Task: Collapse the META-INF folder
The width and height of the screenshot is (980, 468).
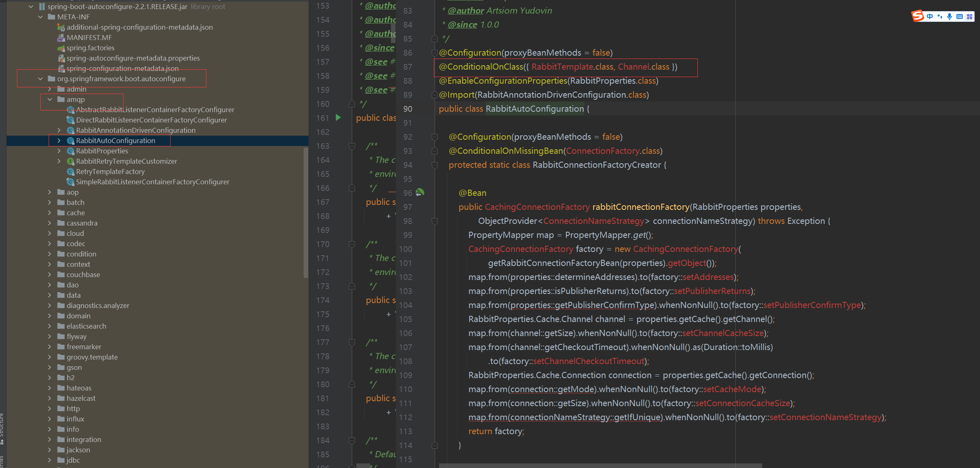Action: pos(40,16)
